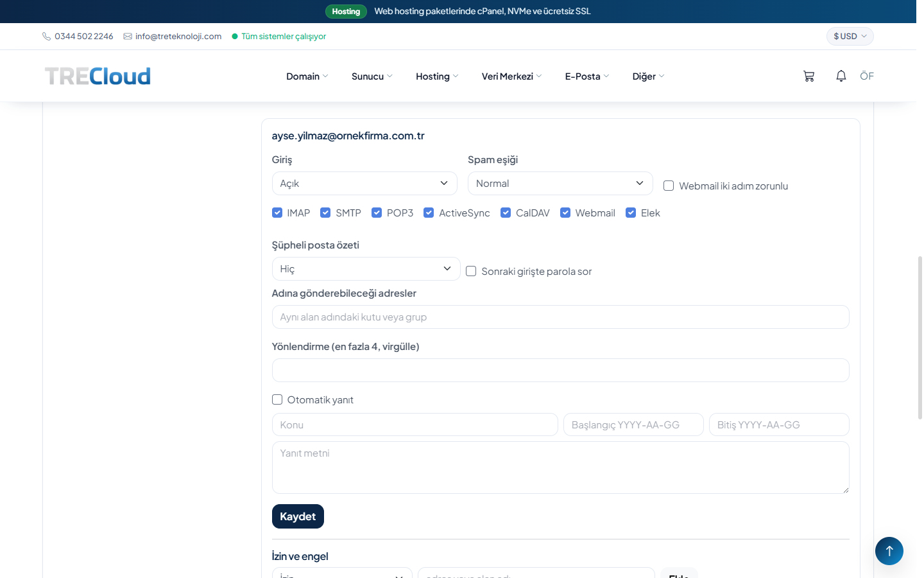Screen dimensions: 924x578
Task: Uncheck the Webmail access checkbox
Action: [x=565, y=213]
